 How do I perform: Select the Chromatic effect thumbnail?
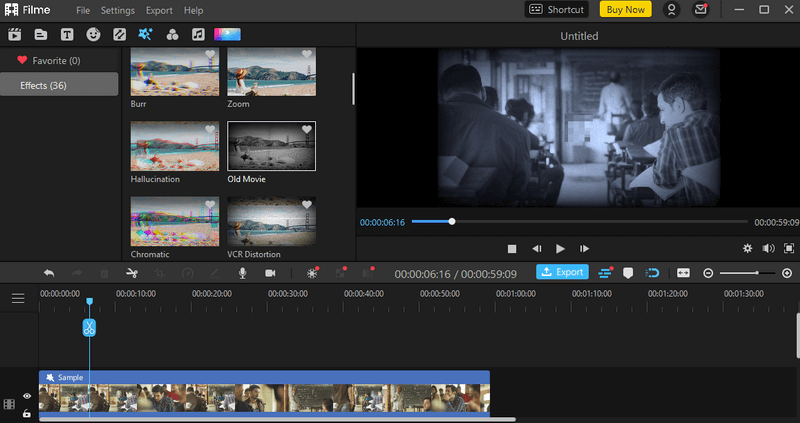[x=175, y=221]
